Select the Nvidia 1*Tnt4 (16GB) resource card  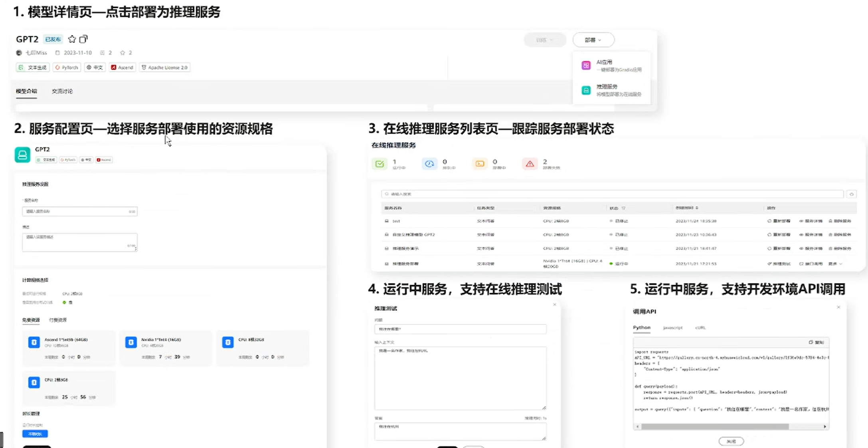[166, 347]
